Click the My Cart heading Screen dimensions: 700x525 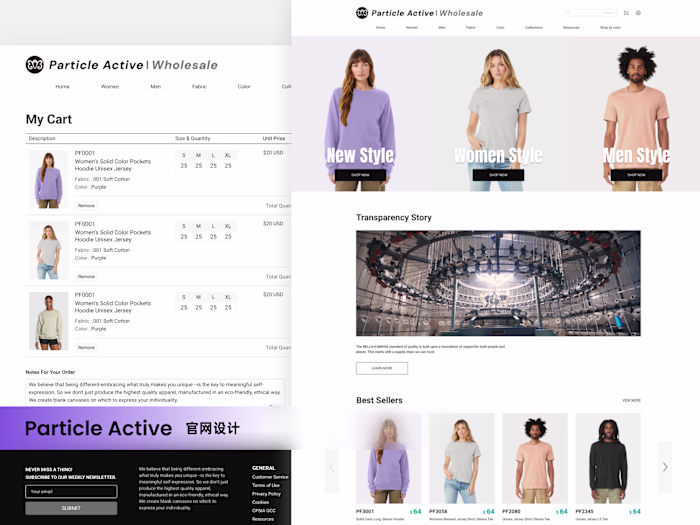point(49,119)
